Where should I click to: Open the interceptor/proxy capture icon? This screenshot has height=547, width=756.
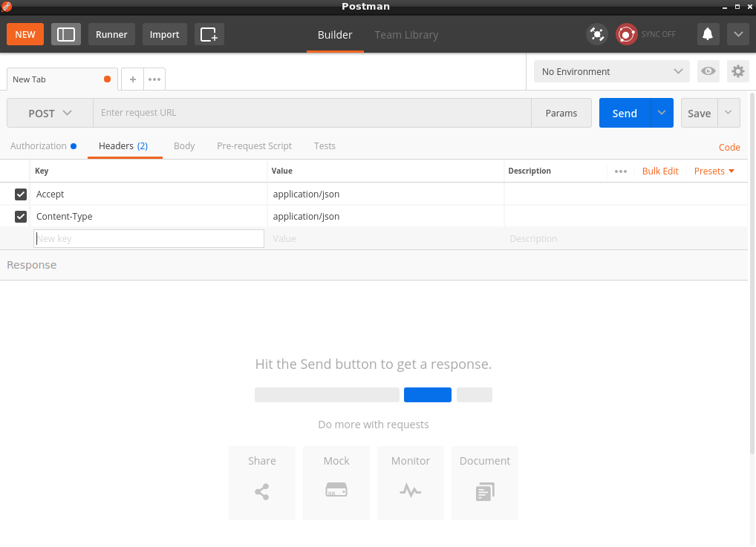coord(596,34)
